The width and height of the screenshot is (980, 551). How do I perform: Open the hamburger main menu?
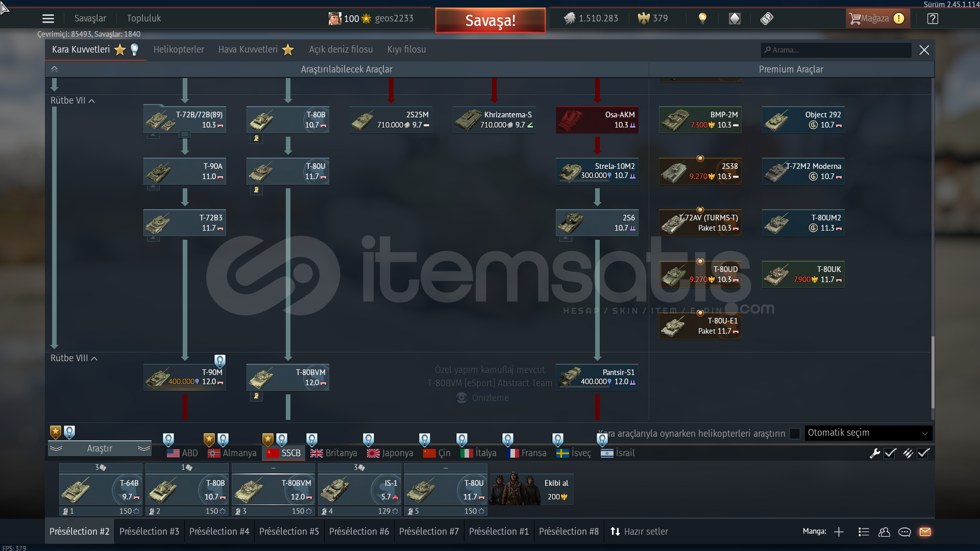(x=48, y=19)
